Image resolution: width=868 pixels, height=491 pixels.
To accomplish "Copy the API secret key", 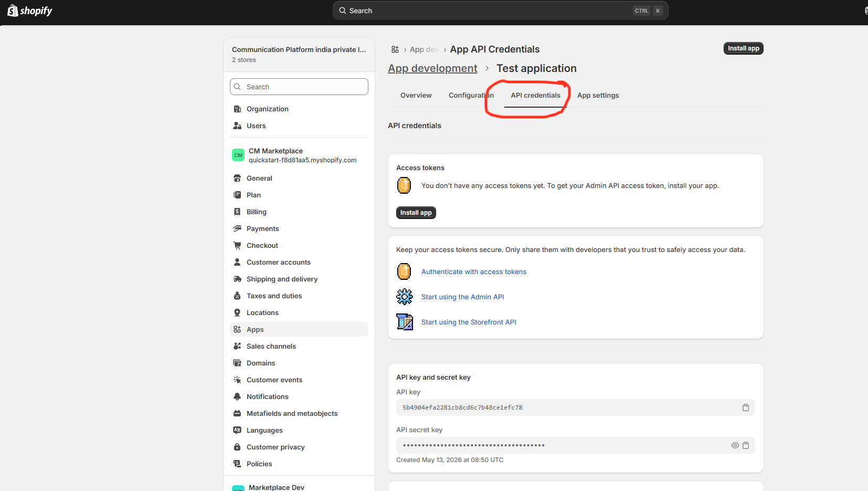I will [745, 445].
